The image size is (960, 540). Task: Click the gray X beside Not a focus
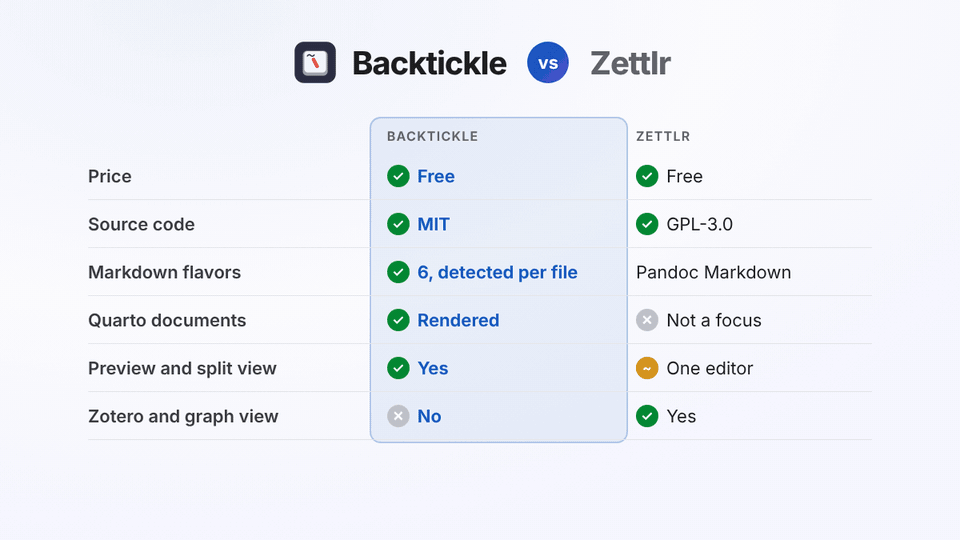pyautogui.click(x=647, y=320)
